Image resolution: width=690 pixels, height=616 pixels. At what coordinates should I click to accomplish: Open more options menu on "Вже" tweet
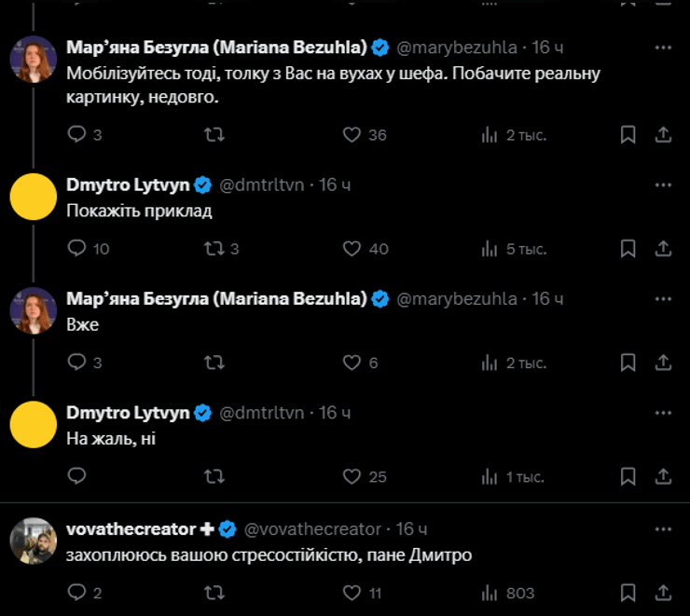[x=663, y=298]
